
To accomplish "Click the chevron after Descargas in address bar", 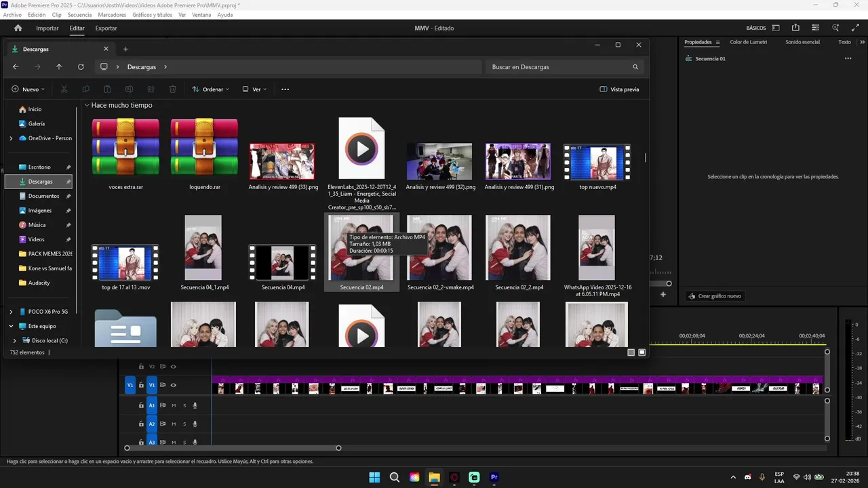I will [x=165, y=67].
